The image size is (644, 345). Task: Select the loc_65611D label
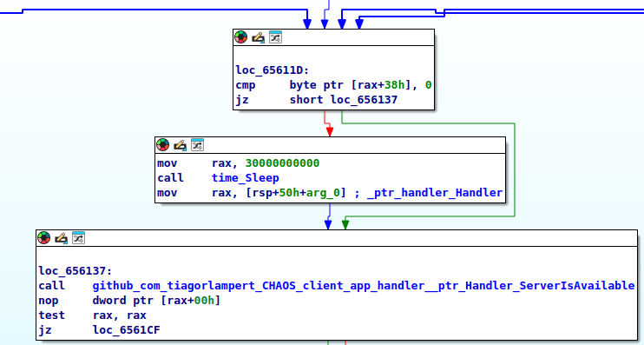point(273,70)
